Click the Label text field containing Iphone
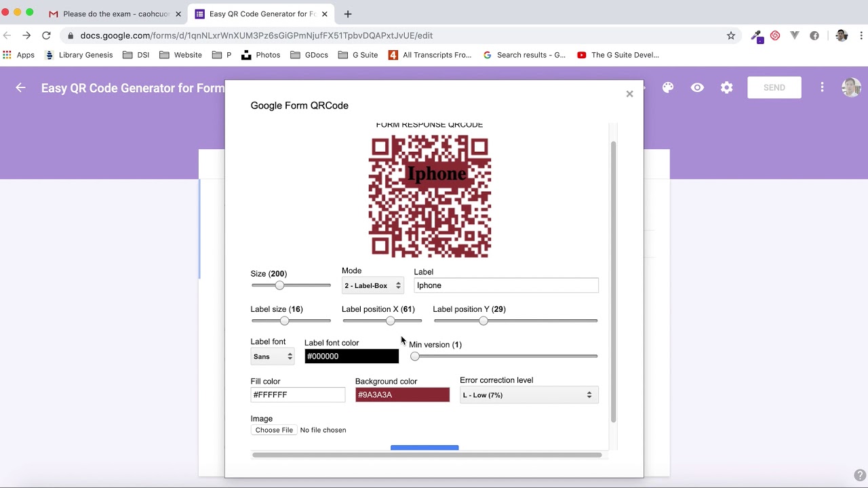Image resolution: width=868 pixels, height=488 pixels. (x=506, y=285)
